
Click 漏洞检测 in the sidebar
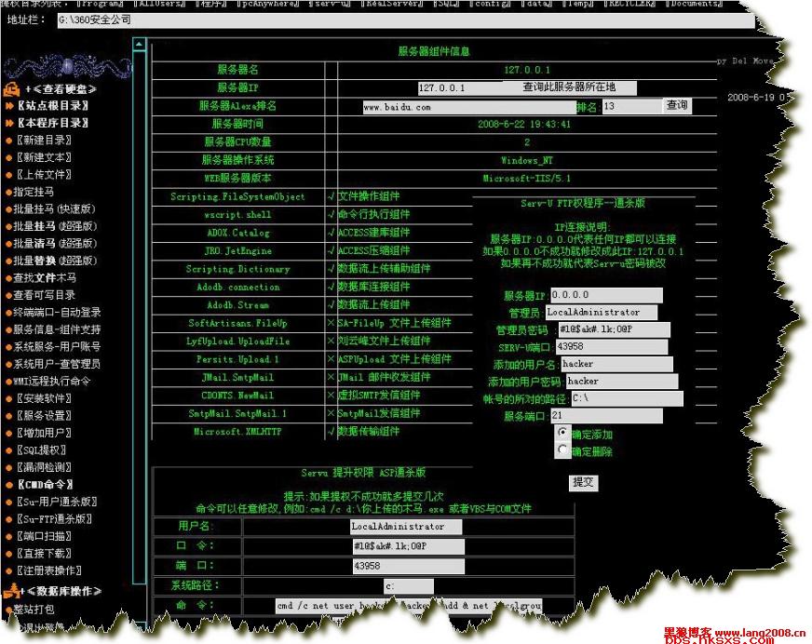[44, 467]
